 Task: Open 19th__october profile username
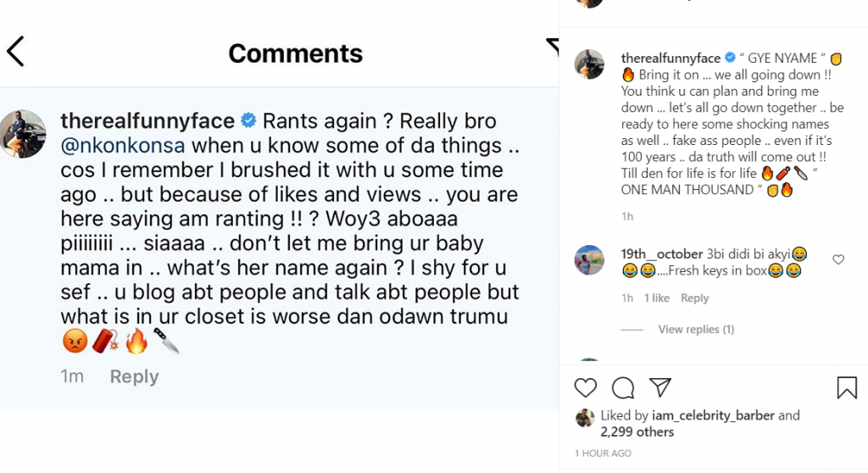(661, 254)
